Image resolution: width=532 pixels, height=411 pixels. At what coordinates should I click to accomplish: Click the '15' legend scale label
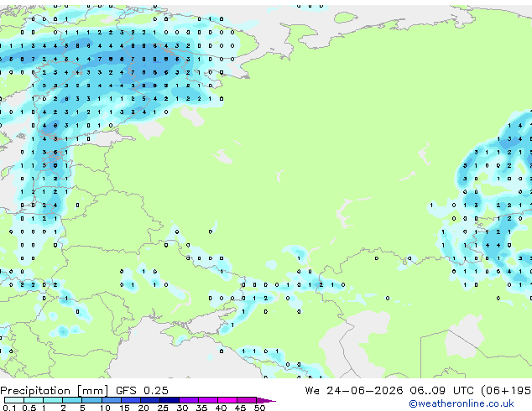click(x=124, y=408)
